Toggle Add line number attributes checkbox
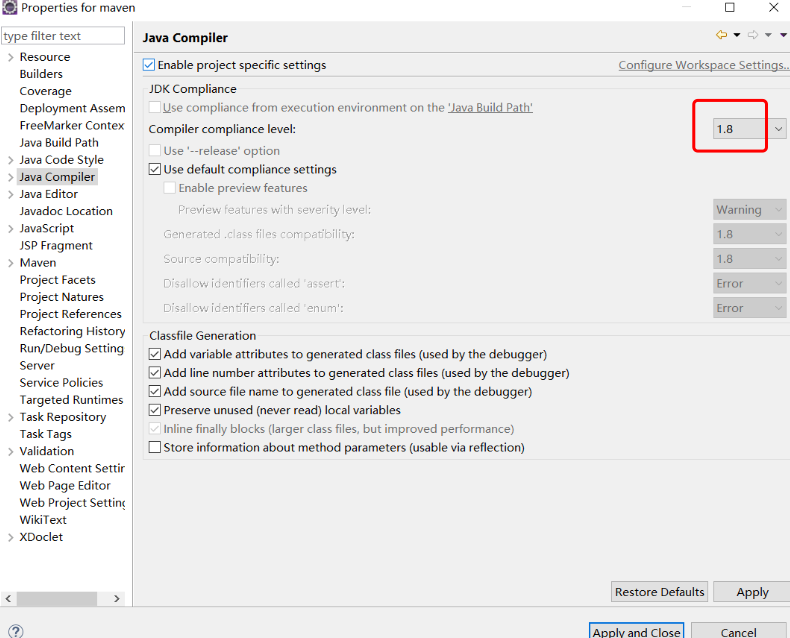The height and width of the screenshot is (638, 790). pos(155,373)
